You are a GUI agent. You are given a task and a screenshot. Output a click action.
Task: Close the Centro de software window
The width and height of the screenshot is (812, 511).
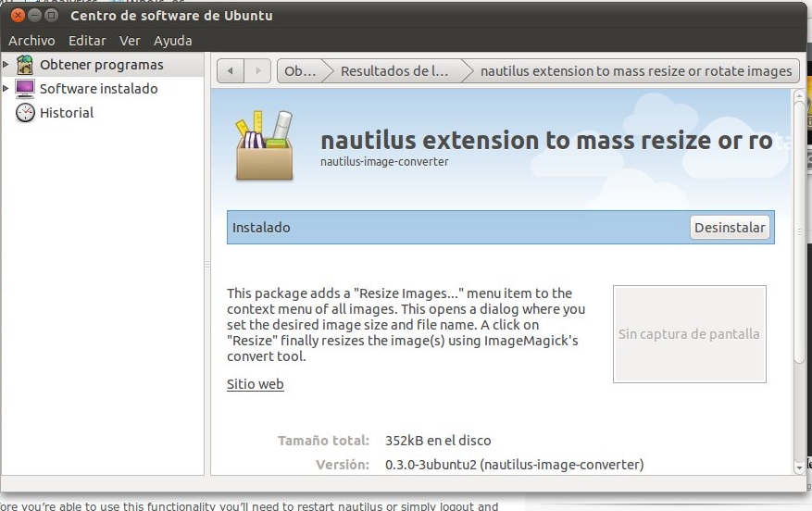pyautogui.click(x=19, y=16)
